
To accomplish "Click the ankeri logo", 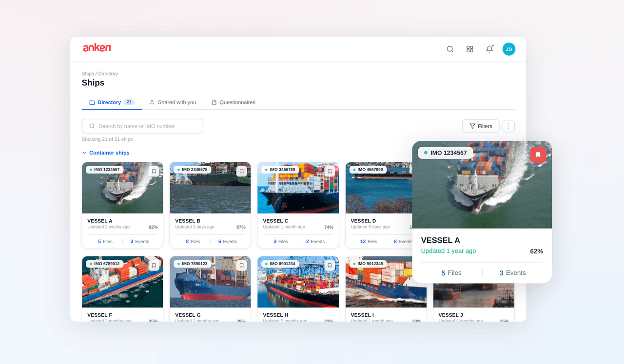I will click(x=97, y=48).
